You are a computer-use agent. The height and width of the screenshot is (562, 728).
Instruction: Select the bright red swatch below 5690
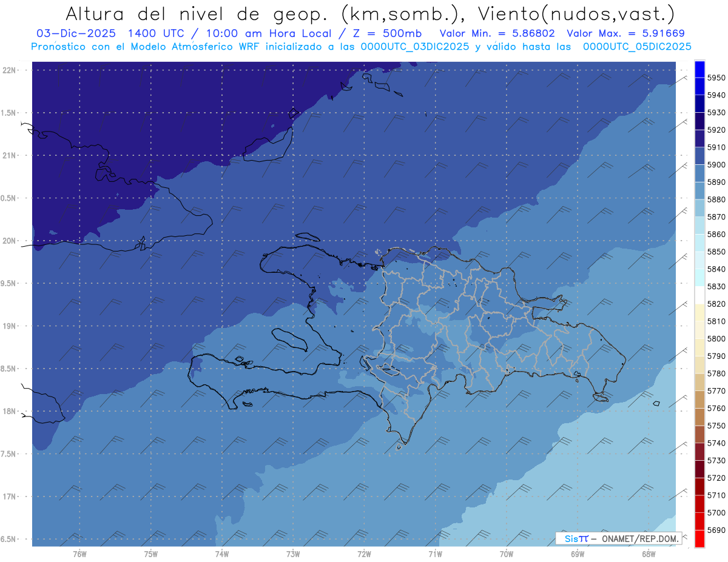click(x=699, y=538)
